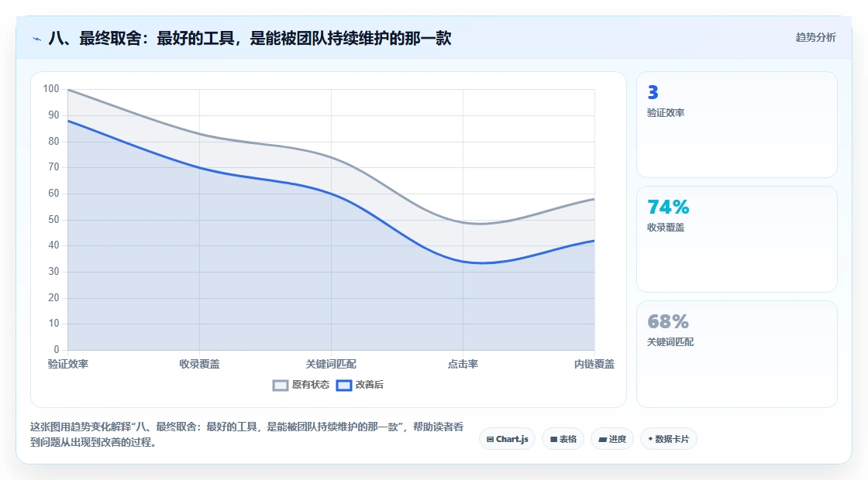Viewport: 868px width, 480px height.
Task: Click the 原有状态 legend label
Action: (311, 385)
